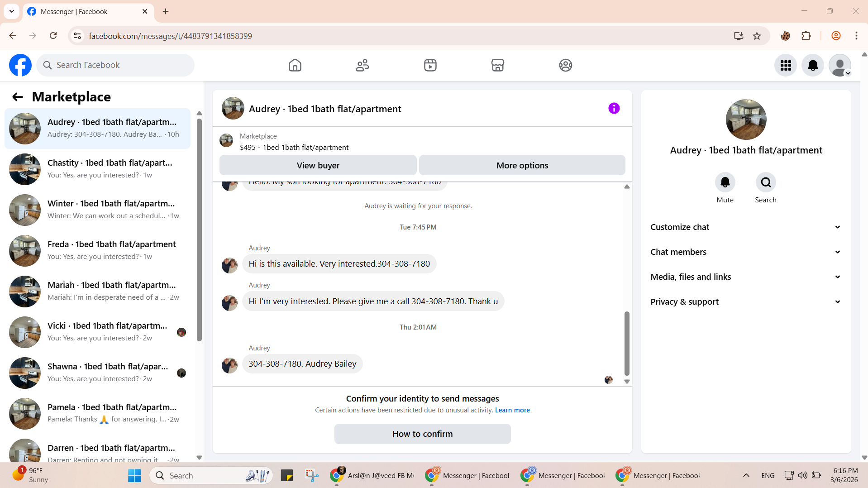Click Audrey chat header title
Screen dimensions: 868x488
(325, 109)
